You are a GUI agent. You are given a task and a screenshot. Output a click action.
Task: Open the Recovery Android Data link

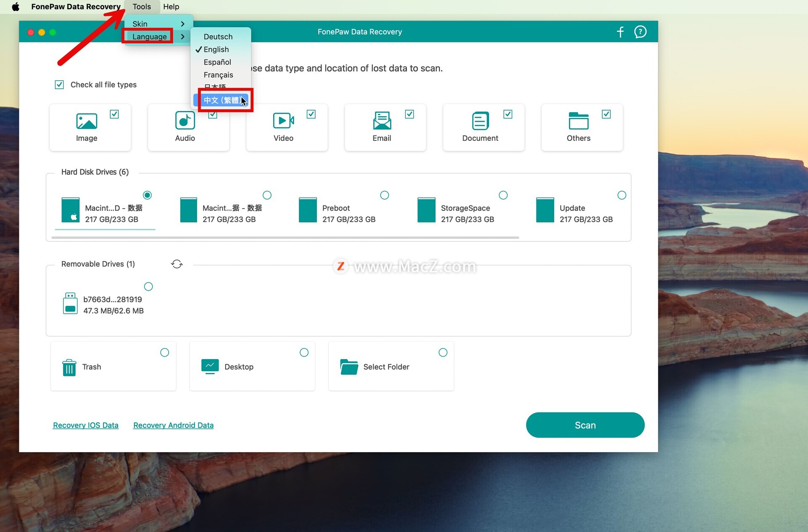[173, 425]
